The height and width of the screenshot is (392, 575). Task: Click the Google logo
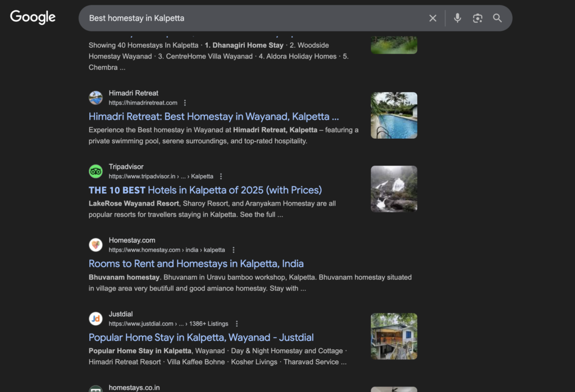pyautogui.click(x=33, y=17)
